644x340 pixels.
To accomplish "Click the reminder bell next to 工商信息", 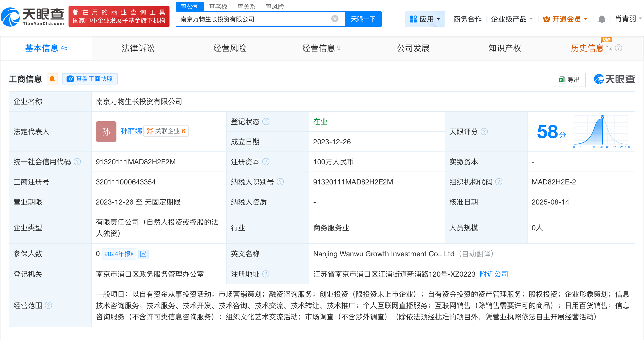I will (53, 79).
